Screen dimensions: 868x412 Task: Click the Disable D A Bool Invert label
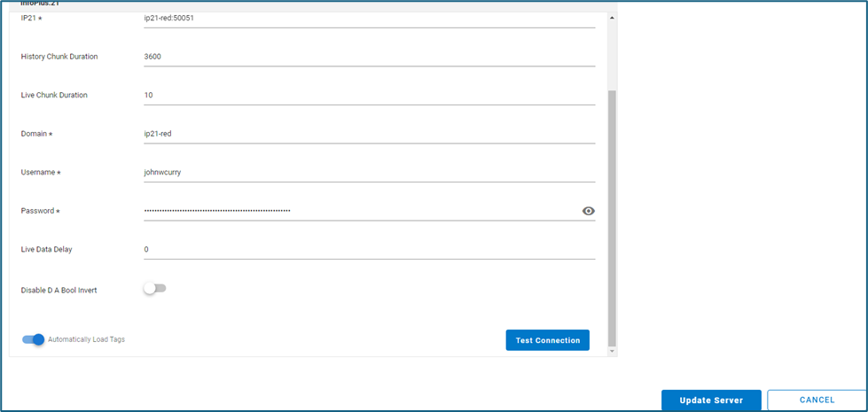tap(59, 290)
